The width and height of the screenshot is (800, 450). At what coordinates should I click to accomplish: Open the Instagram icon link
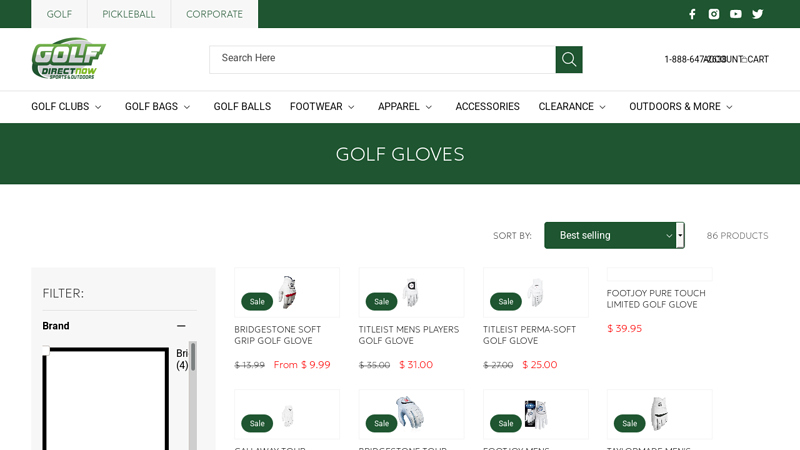(714, 14)
